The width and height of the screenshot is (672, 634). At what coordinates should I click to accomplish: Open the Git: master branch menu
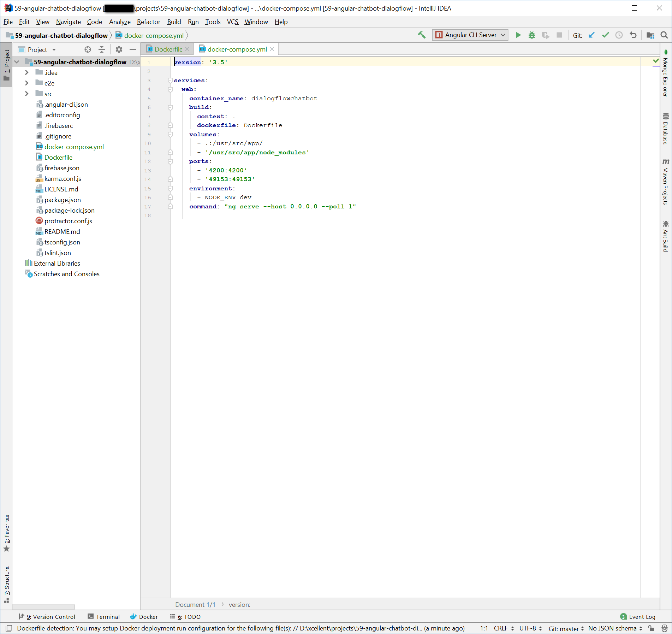[x=566, y=628]
